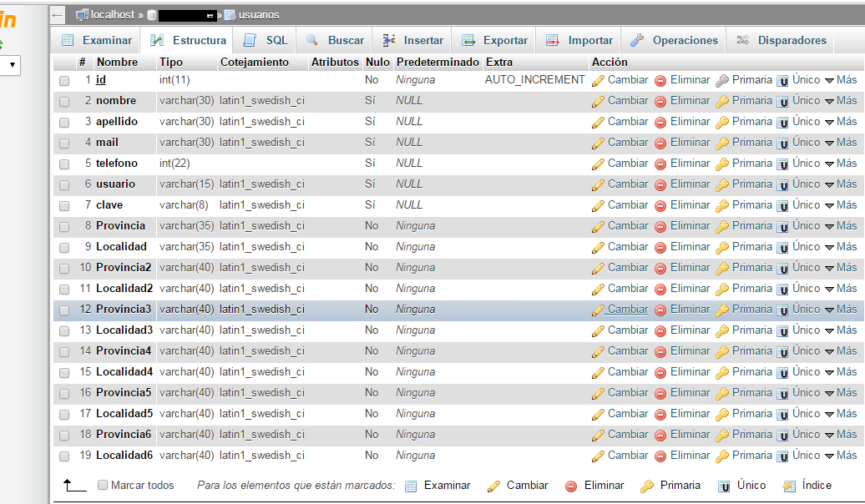The image size is (865, 504).
Task: Switch to the Examinar tab
Action: pyautogui.click(x=97, y=40)
